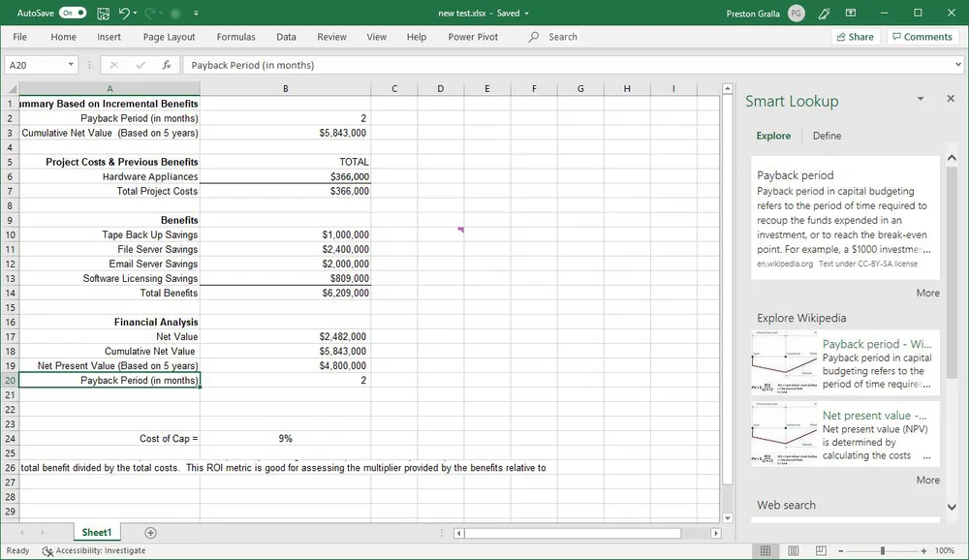969x560 pixels.
Task: Open the Review tab
Action: (331, 37)
